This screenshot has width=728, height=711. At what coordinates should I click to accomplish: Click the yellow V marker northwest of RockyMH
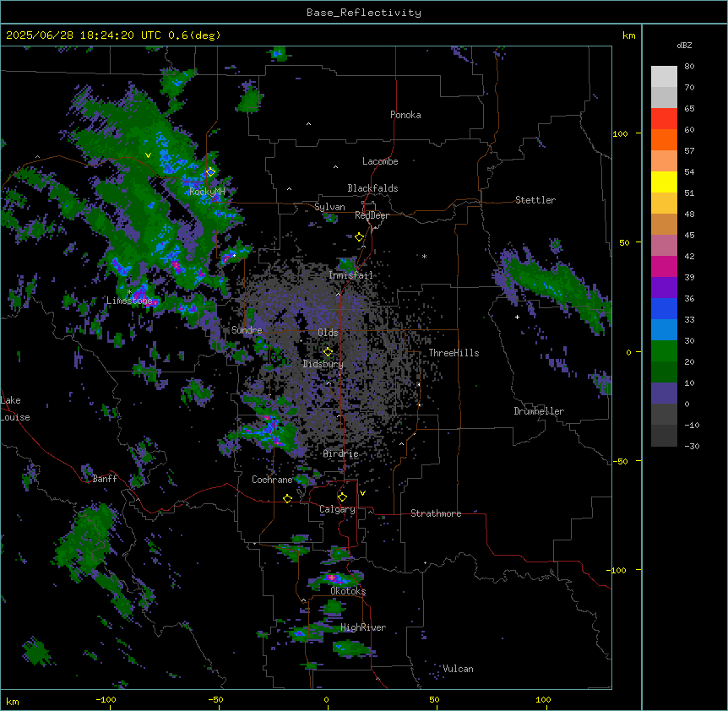click(x=148, y=155)
